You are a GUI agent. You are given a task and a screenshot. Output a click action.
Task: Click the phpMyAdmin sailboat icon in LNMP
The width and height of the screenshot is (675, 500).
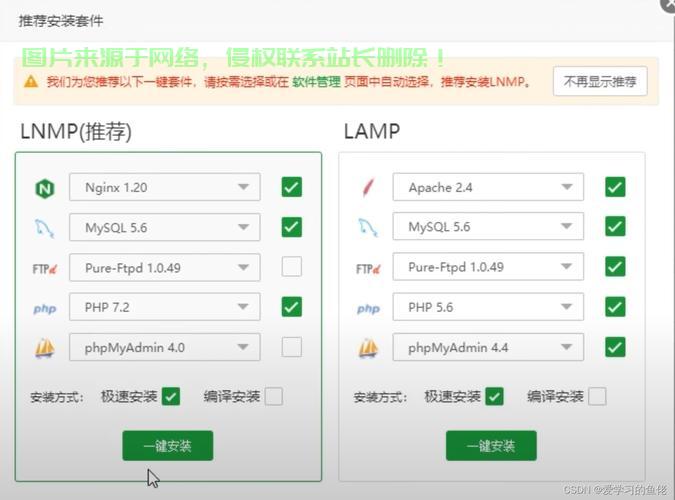pos(45,348)
